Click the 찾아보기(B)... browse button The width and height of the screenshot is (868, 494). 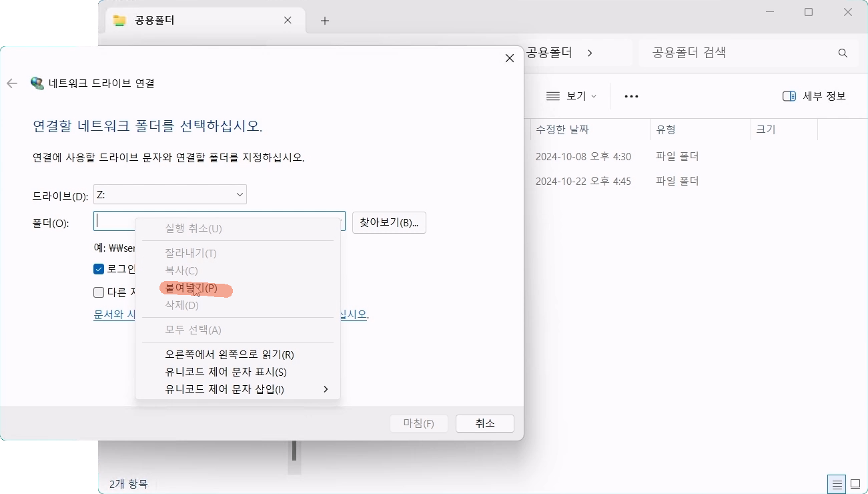click(389, 222)
